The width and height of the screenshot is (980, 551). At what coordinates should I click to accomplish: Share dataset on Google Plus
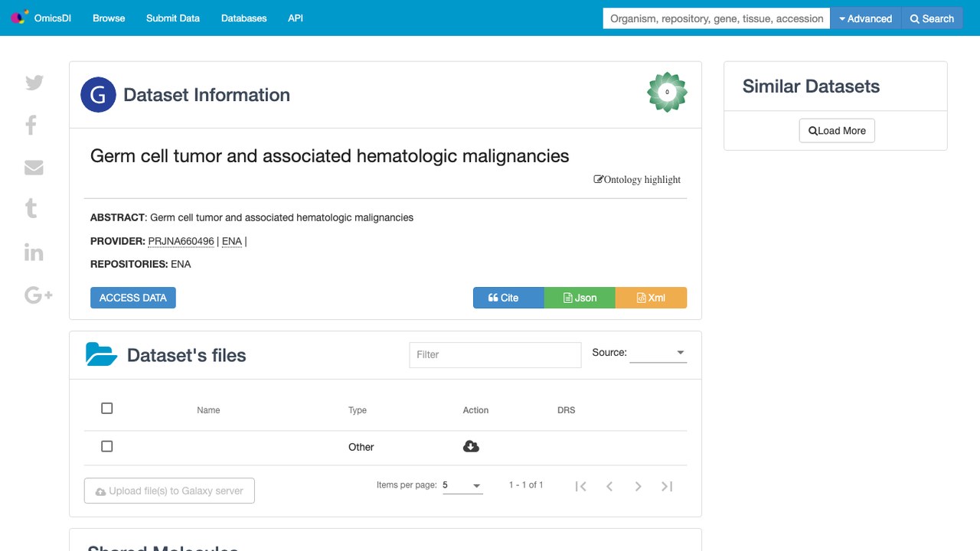(x=38, y=295)
